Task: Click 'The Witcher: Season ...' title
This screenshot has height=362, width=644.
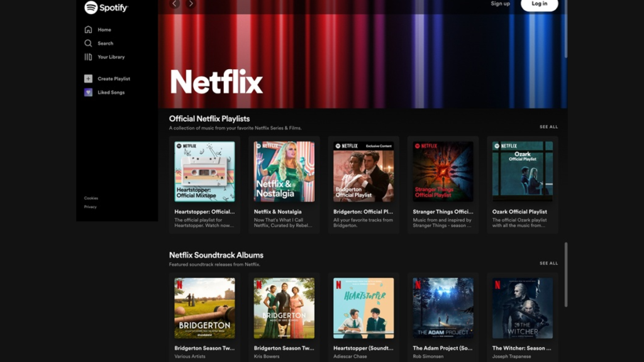Action: point(521,348)
